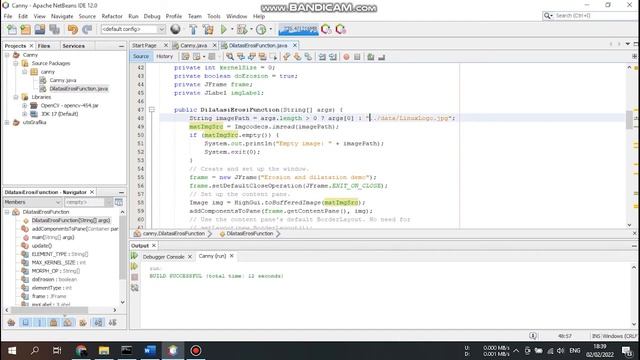This screenshot has width=640, height=360.
Task: Open the Debug menu
Action: click(152, 16)
